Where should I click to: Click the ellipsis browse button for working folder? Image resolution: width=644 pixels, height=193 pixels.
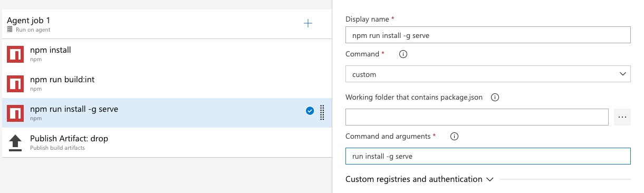(x=622, y=117)
